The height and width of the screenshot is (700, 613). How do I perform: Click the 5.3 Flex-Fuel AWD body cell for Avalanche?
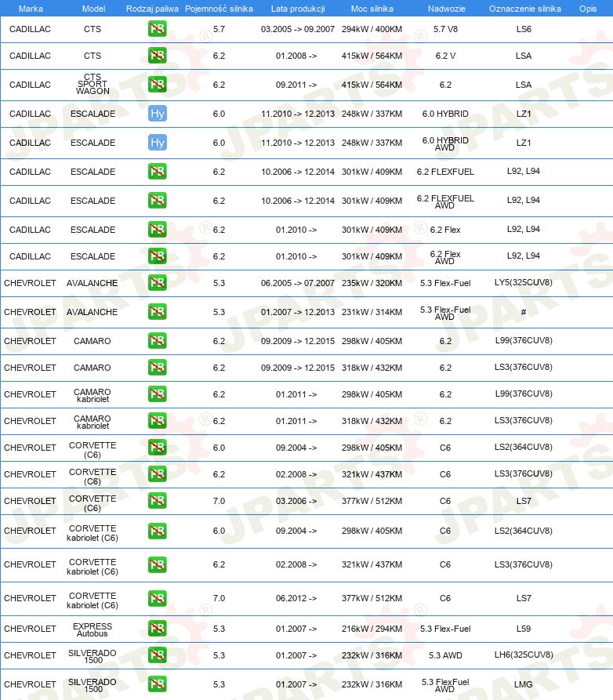(445, 313)
